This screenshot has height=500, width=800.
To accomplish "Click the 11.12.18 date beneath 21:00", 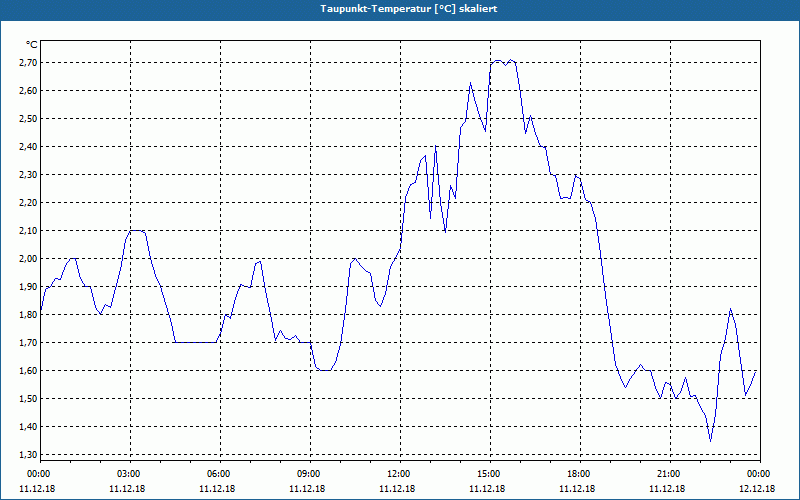I will coord(667,489).
